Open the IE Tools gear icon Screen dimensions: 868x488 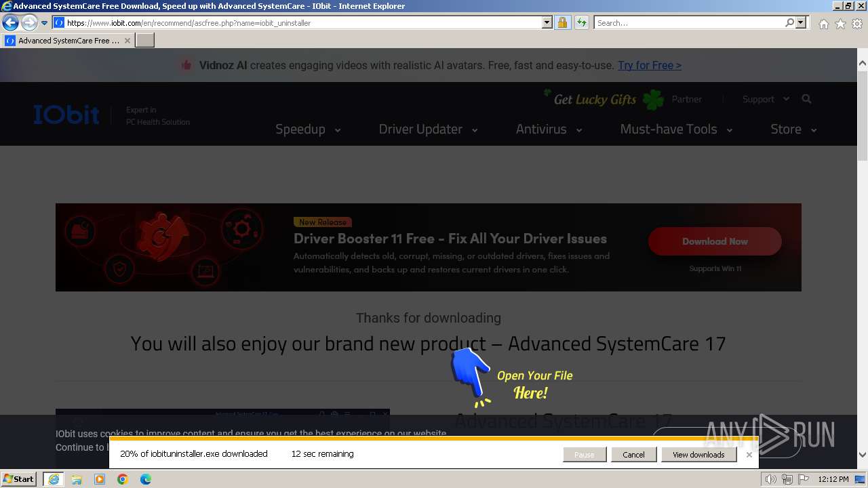857,24
